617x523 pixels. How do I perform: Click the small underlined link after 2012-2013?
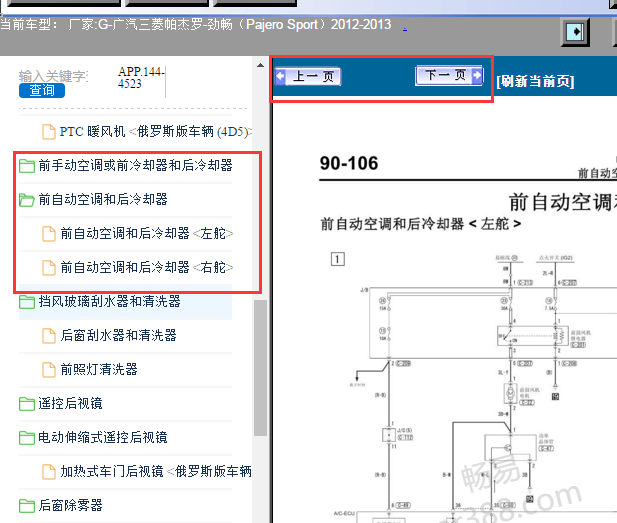pyautogui.click(x=405, y=29)
